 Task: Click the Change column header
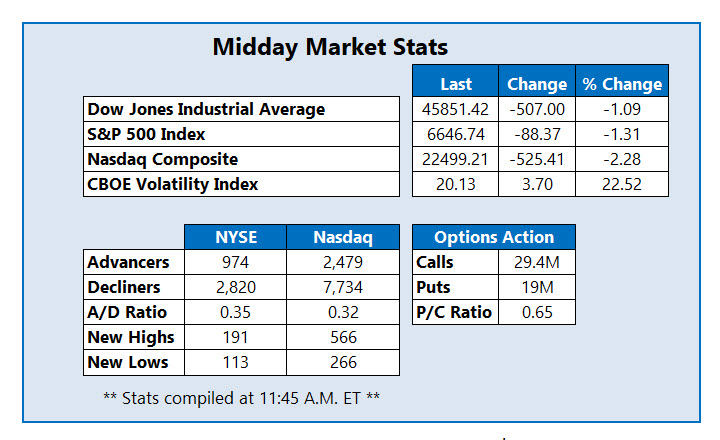pos(537,84)
